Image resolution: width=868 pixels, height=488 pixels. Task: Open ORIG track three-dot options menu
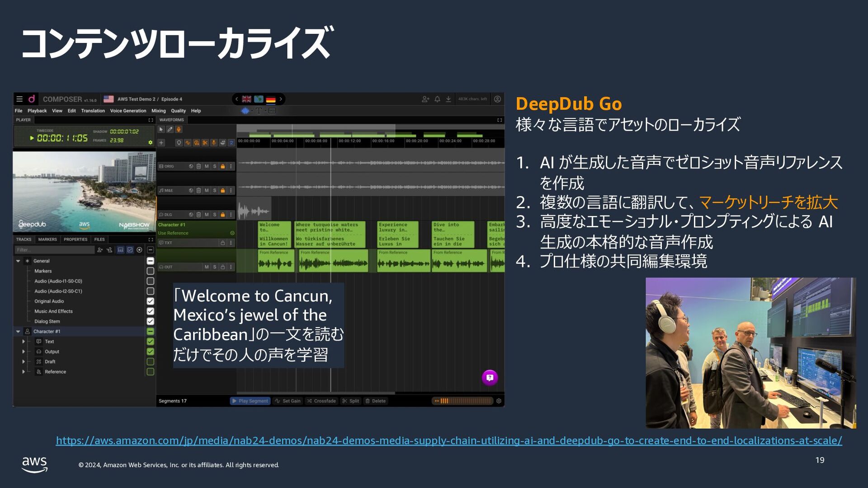coord(231,166)
